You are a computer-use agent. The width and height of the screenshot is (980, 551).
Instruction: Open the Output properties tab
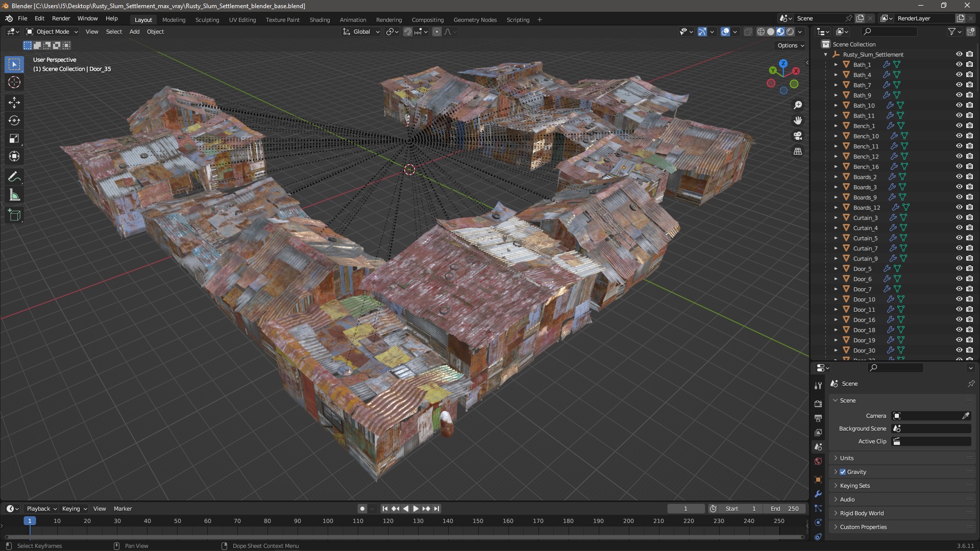click(818, 418)
